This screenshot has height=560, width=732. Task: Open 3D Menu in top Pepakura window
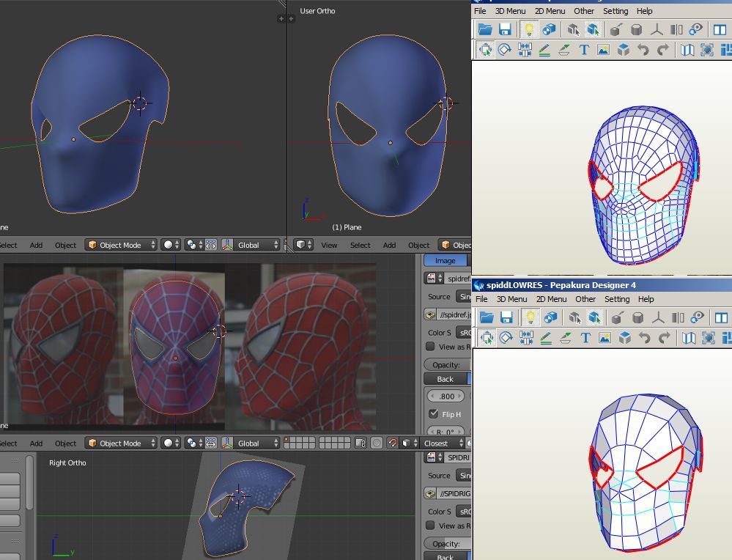tap(510, 11)
